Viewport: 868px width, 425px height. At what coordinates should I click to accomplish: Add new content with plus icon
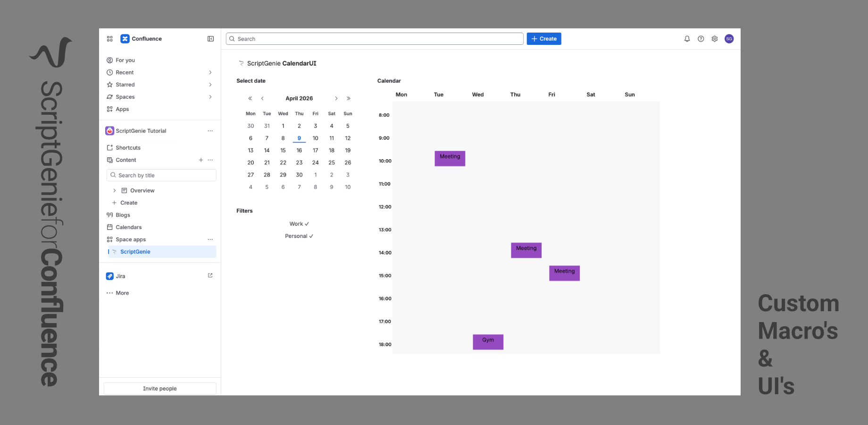click(201, 160)
